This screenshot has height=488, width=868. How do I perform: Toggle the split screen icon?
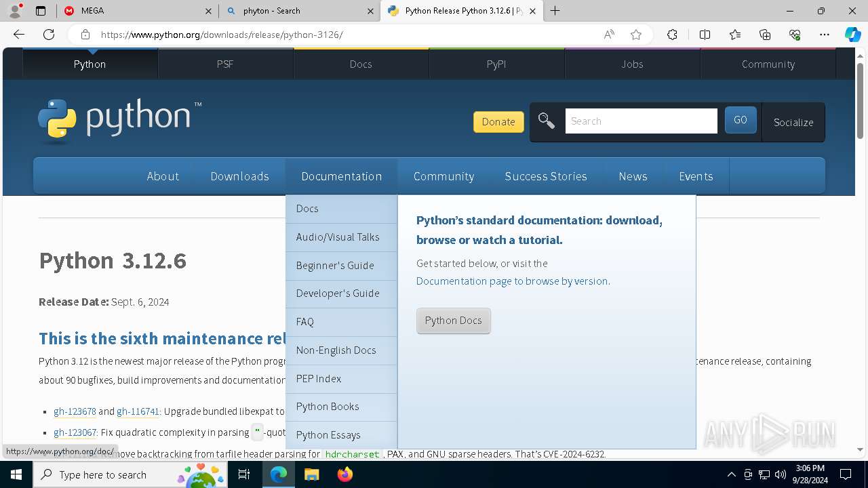click(x=705, y=35)
